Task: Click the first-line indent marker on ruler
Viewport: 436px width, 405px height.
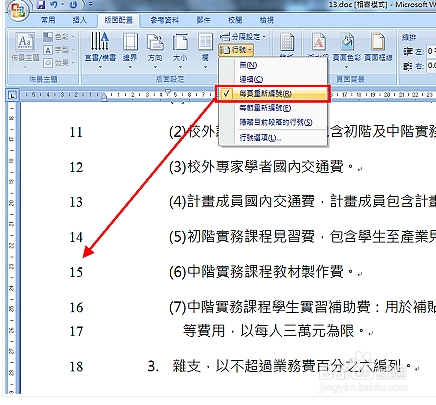Action: [x=168, y=92]
